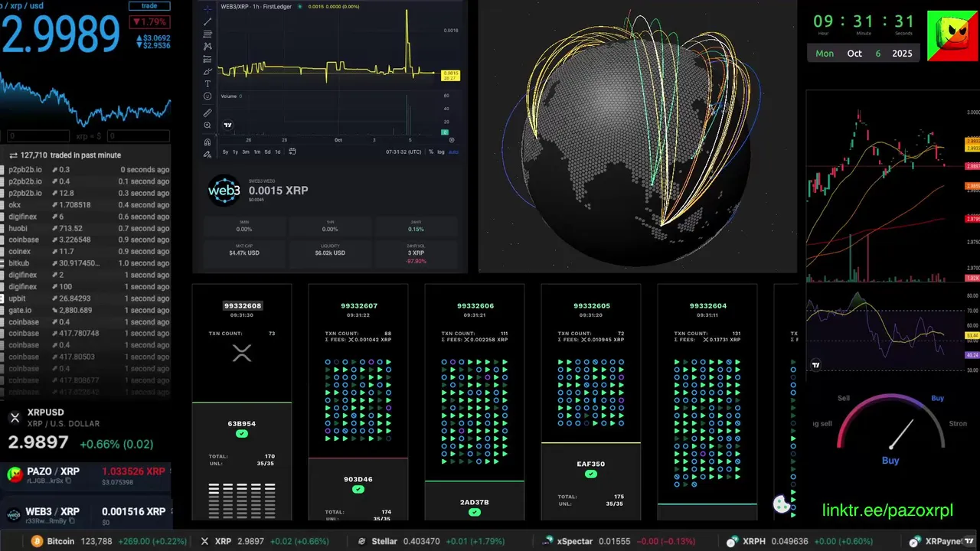Select the crosshair cursor tool in chart toolbar
This screenshot has height=551, width=980.
click(207, 9)
